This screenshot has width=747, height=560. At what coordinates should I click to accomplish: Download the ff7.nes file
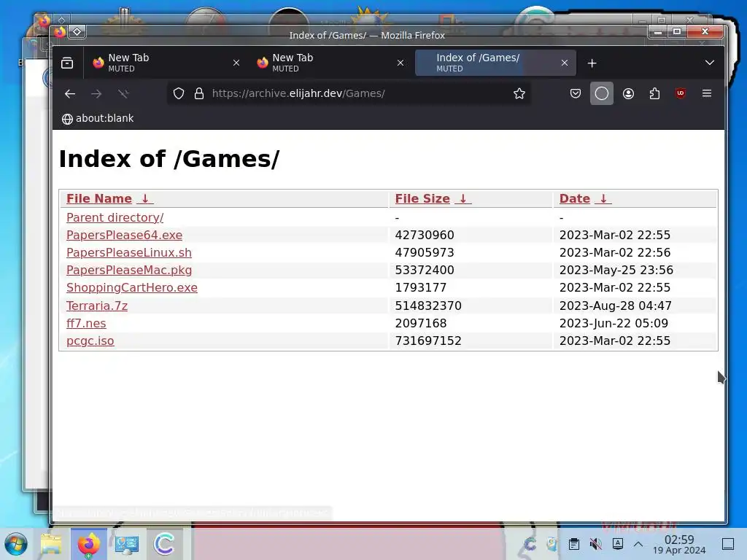click(86, 323)
